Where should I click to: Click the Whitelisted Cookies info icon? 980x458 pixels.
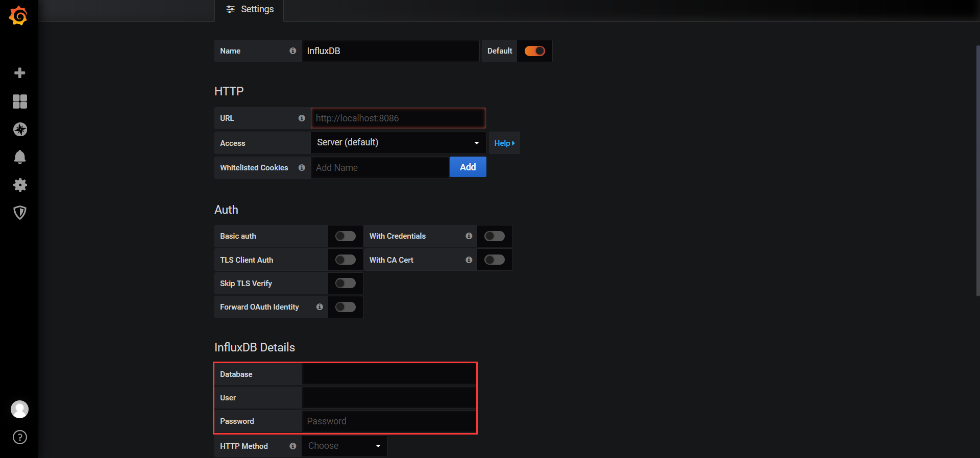(x=302, y=168)
